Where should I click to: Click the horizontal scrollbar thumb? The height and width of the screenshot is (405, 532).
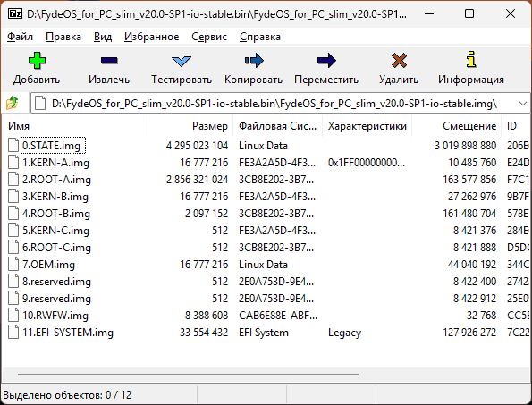click(x=189, y=375)
